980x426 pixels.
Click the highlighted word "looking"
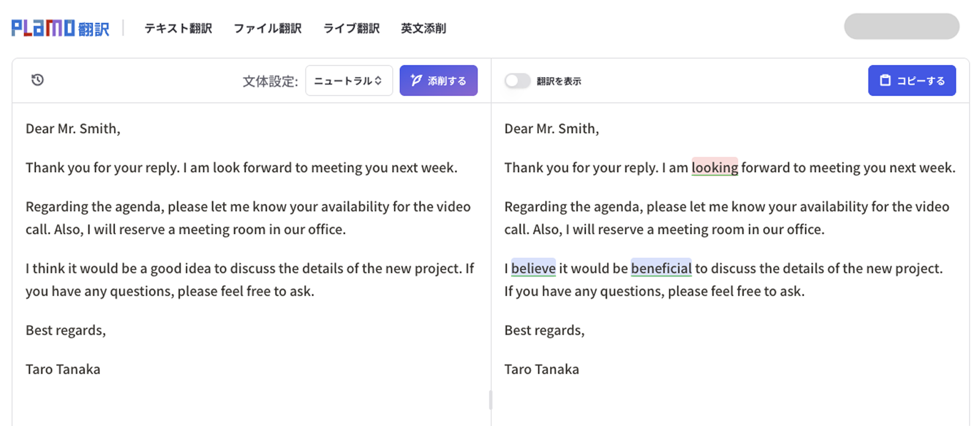pos(715,167)
